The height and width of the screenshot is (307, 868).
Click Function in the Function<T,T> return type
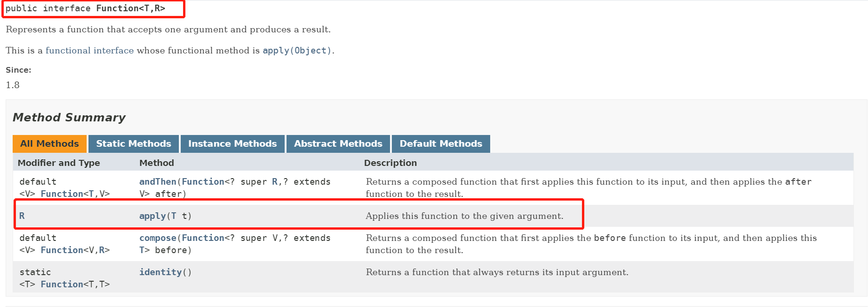click(x=62, y=285)
